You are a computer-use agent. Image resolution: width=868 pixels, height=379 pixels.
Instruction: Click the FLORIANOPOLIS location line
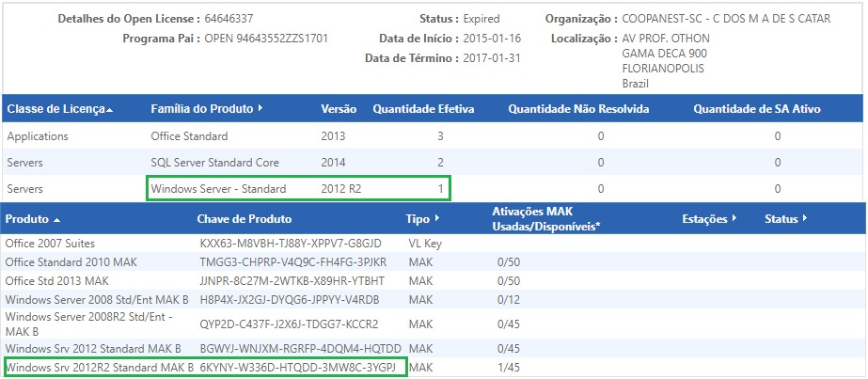pyautogui.click(x=663, y=69)
